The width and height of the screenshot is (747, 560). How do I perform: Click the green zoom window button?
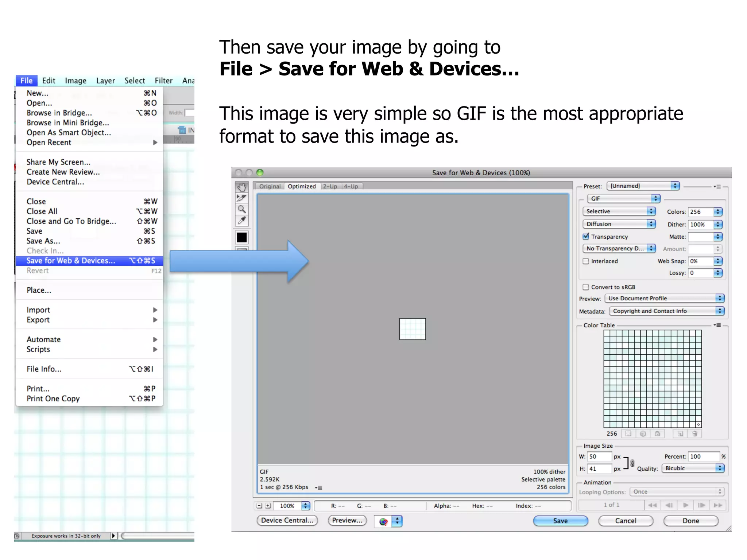coord(260,172)
